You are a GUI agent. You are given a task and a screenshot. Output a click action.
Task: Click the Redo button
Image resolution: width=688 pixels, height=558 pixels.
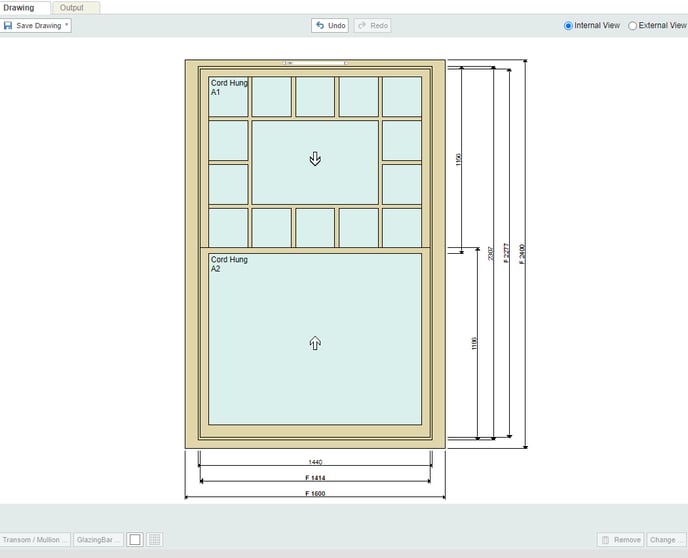click(x=372, y=25)
